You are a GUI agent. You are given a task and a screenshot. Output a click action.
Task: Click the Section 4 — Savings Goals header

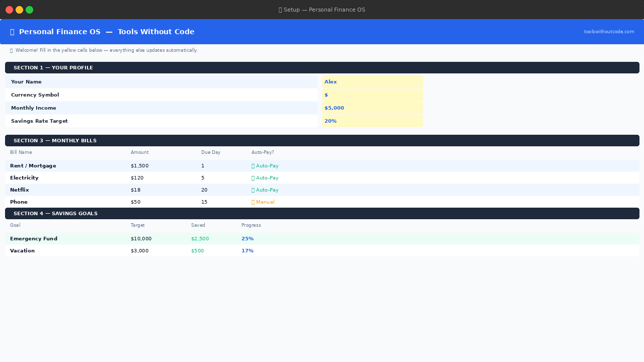[x=322, y=214]
